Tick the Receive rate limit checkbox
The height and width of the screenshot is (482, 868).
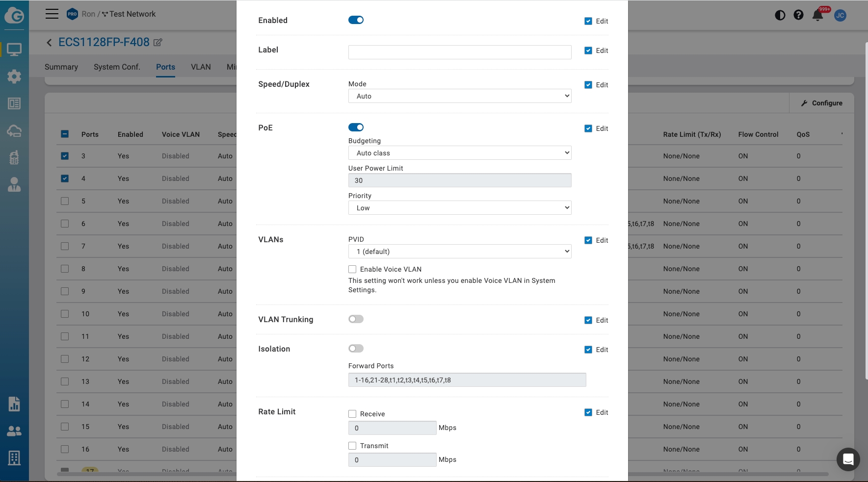[x=352, y=414]
